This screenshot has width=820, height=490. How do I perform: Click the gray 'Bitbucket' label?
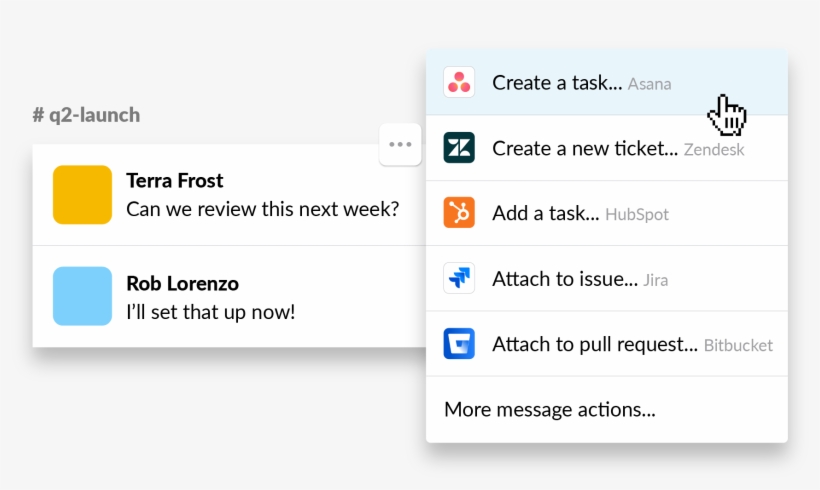[x=738, y=345]
